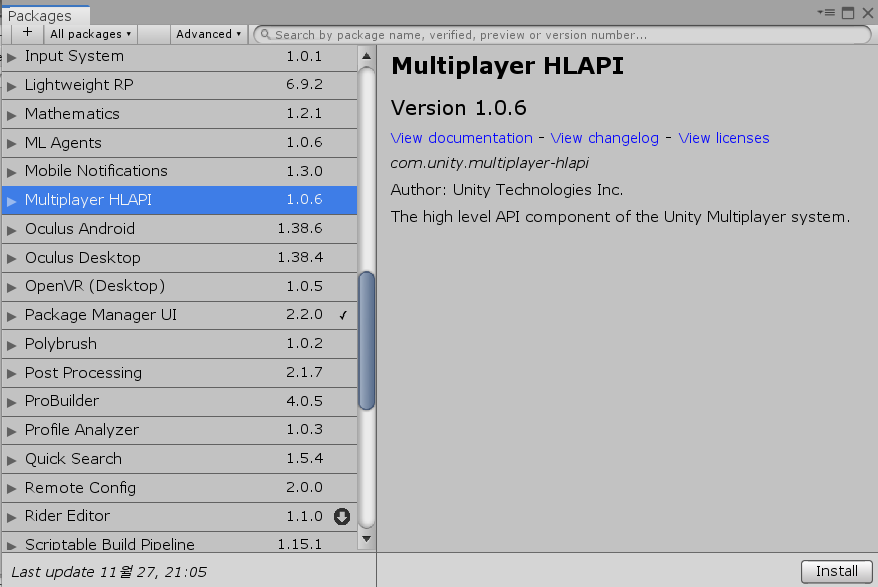The width and height of the screenshot is (878, 587).
Task: Select the Profile Analyzer package
Action: (179, 430)
